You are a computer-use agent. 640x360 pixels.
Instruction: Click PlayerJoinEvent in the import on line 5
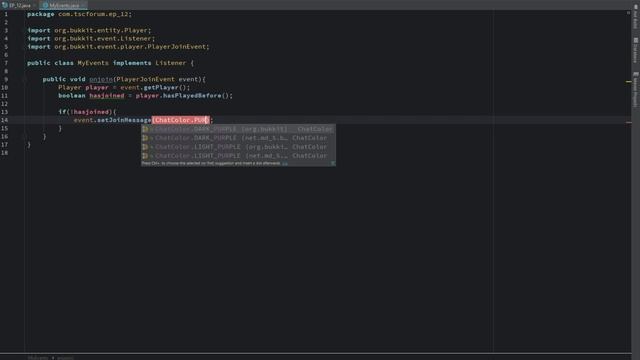(176, 47)
